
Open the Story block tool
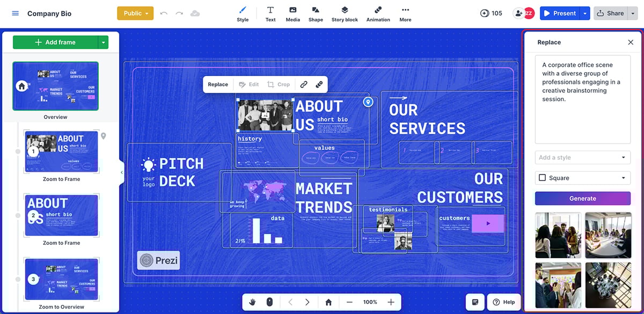[x=345, y=13]
